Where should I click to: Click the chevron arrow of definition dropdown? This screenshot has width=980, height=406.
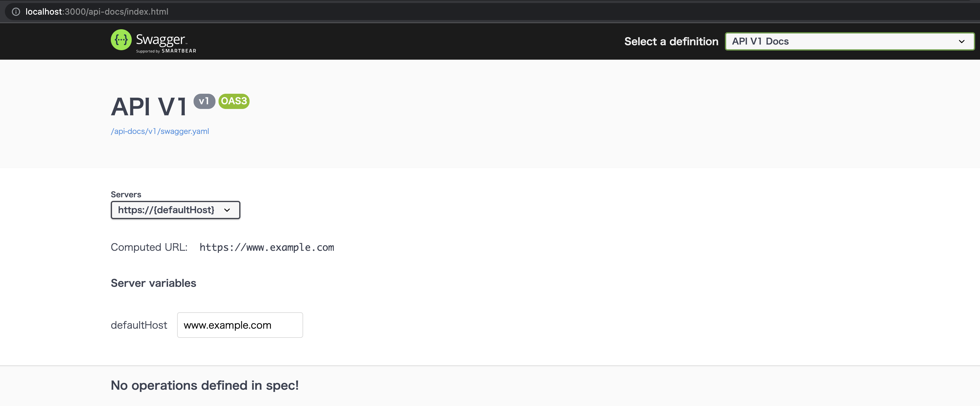961,41
